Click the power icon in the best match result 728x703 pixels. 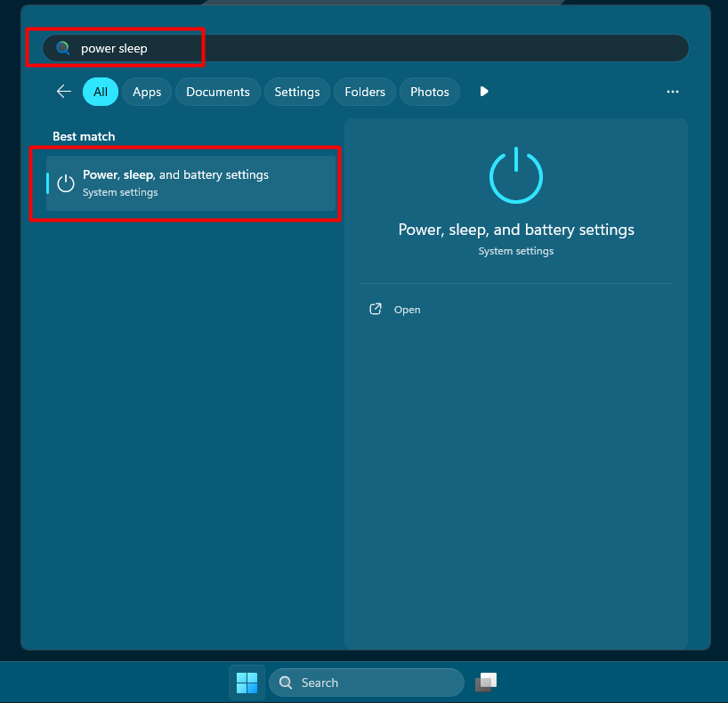[x=66, y=183]
